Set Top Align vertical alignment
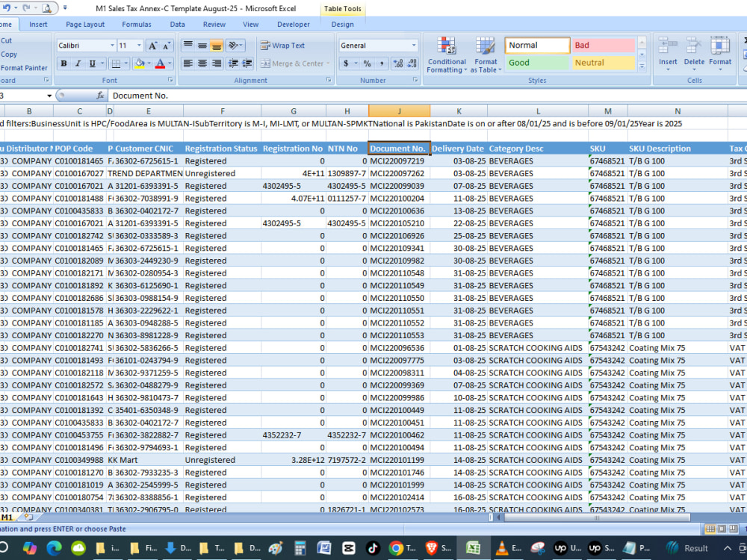Image resolution: width=747 pixels, height=560 pixels. (x=188, y=46)
